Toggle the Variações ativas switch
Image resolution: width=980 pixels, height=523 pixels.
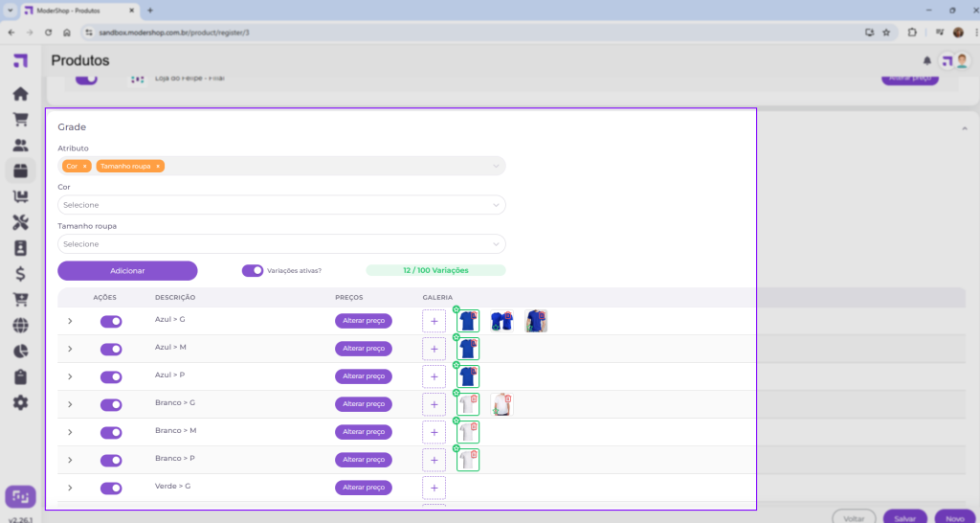253,271
